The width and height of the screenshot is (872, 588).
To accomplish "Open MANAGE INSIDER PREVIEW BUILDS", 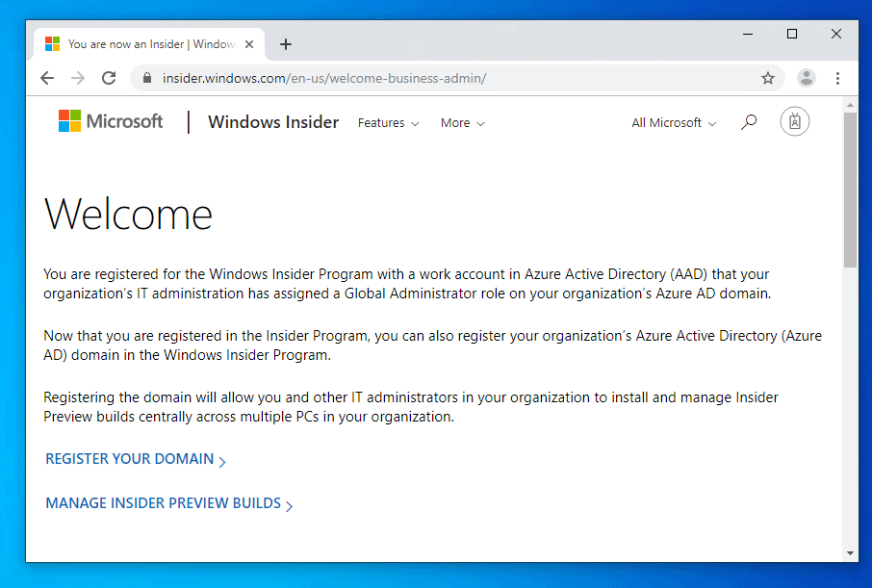I will point(164,503).
